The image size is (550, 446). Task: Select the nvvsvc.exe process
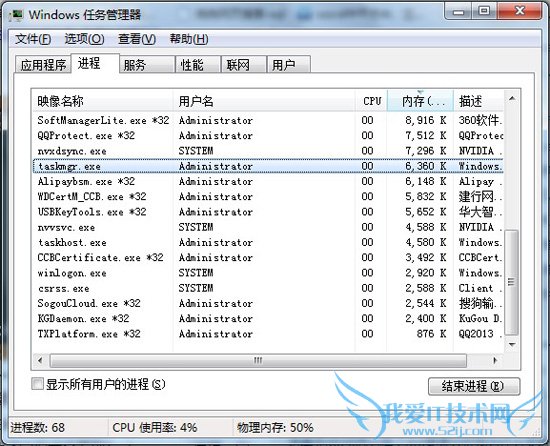click(x=269, y=227)
